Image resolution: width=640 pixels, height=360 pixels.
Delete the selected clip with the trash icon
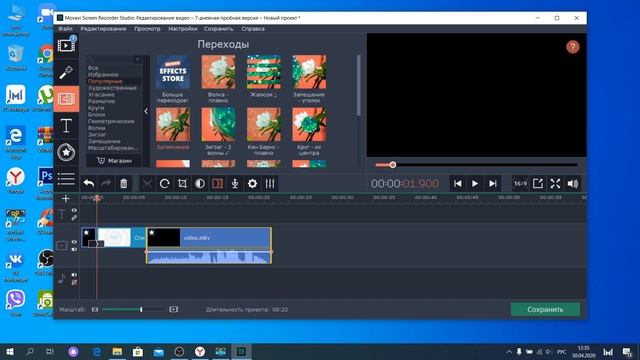pos(124,184)
